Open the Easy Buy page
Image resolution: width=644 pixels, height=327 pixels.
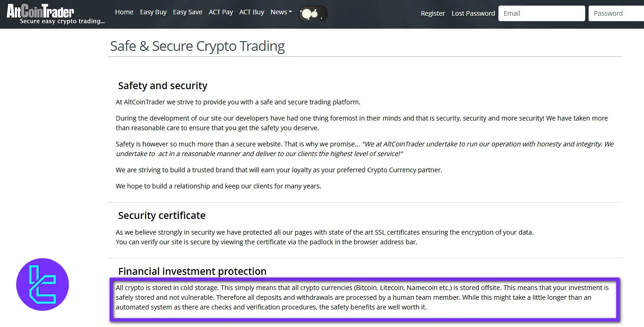(x=153, y=12)
